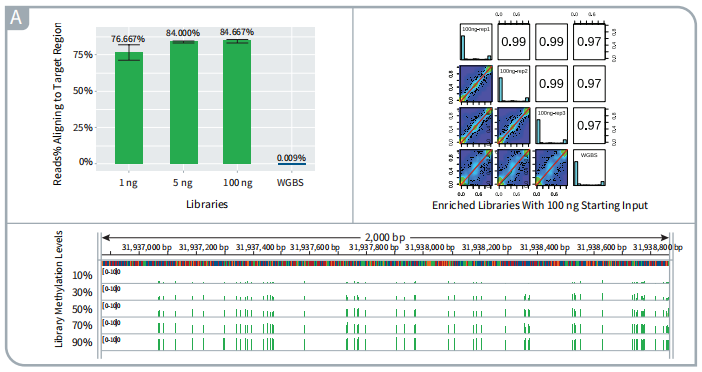Click the 31,937,600 bp coordinate label
The width and height of the screenshot is (702, 372).
pos(315,248)
